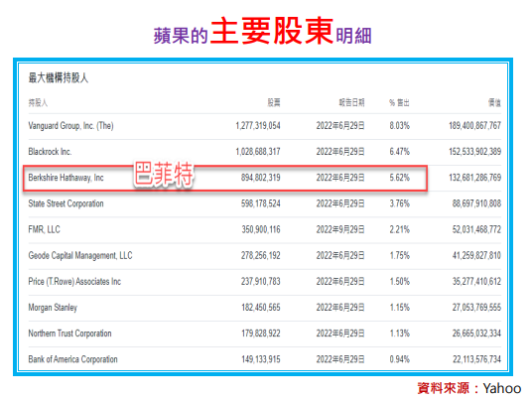Click the 報告日期 column header
Image resolution: width=532 pixels, height=400 pixels.
351,102
